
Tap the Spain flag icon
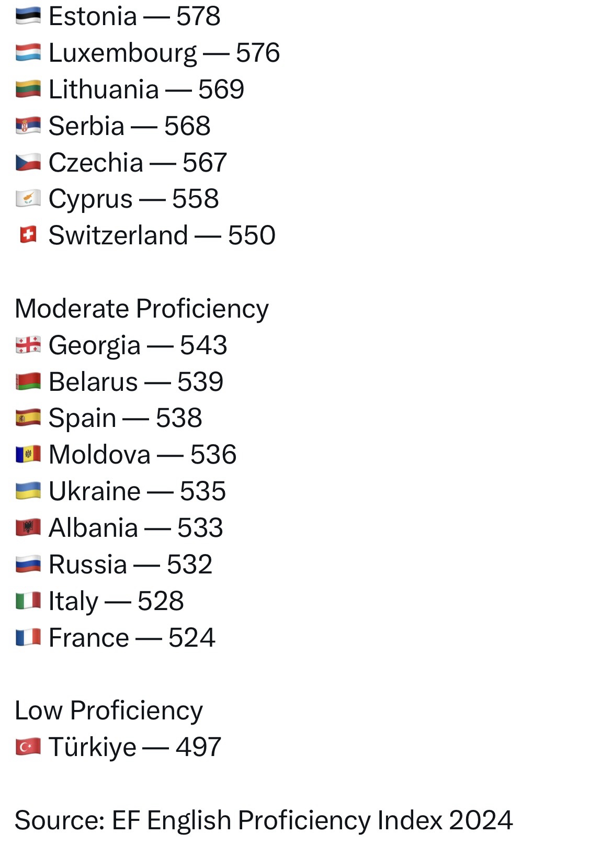[28, 418]
